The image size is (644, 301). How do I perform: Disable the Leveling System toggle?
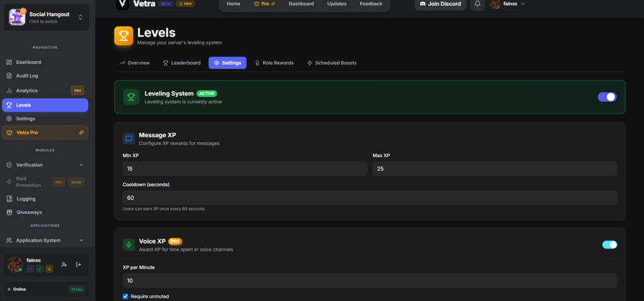click(x=607, y=97)
